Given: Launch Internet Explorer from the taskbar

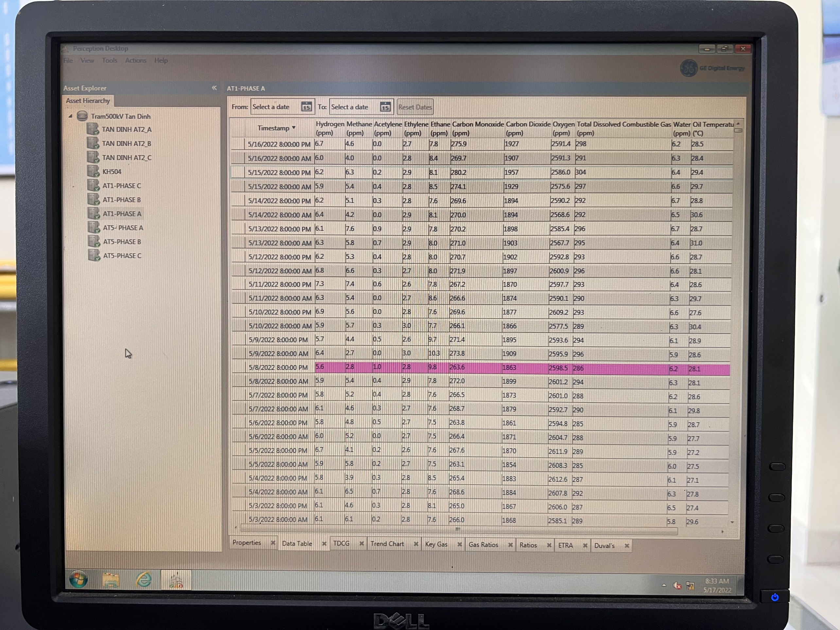Looking at the screenshot, I should (x=144, y=580).
